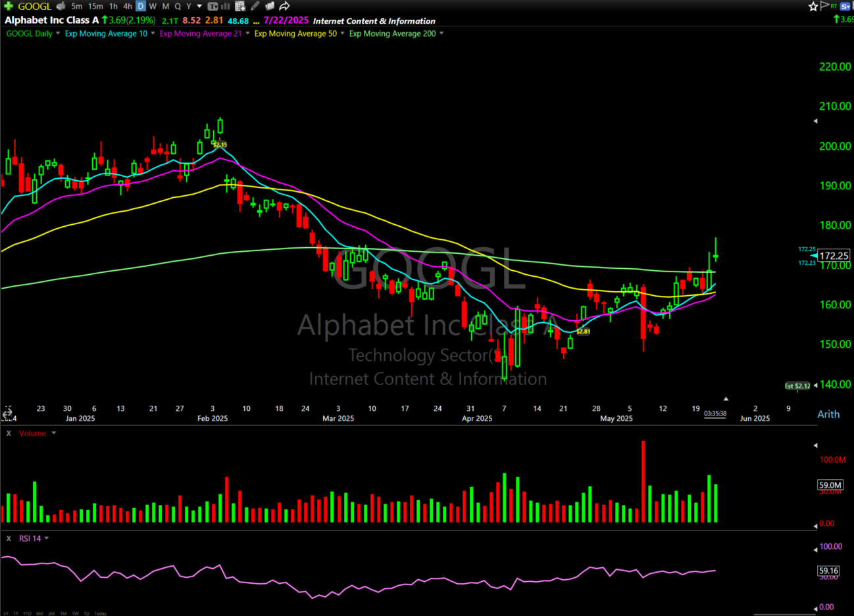Select the 4h timeframe
The image size is (854, 616).
(x=128, y=6)
